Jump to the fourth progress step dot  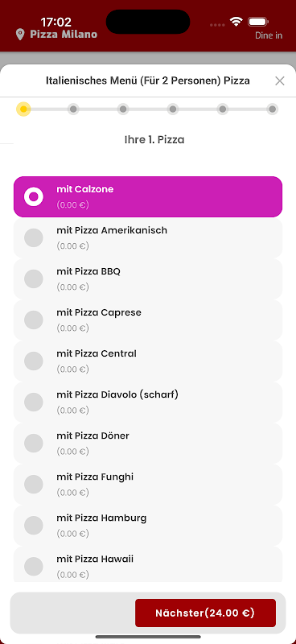pyautogui.click(x=173, y=109)
